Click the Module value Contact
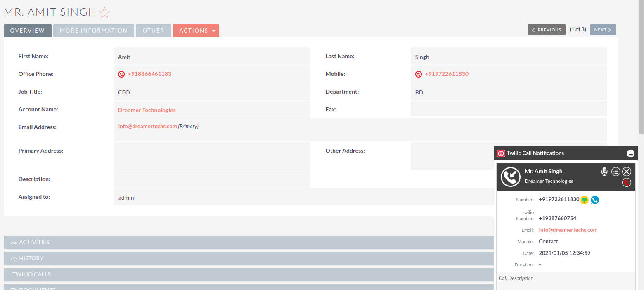 (x=548, y=242)
